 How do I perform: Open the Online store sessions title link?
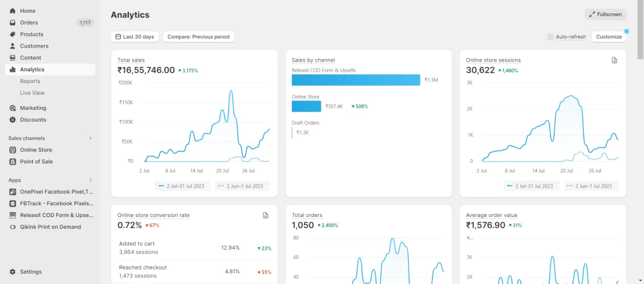coord(493,61)
